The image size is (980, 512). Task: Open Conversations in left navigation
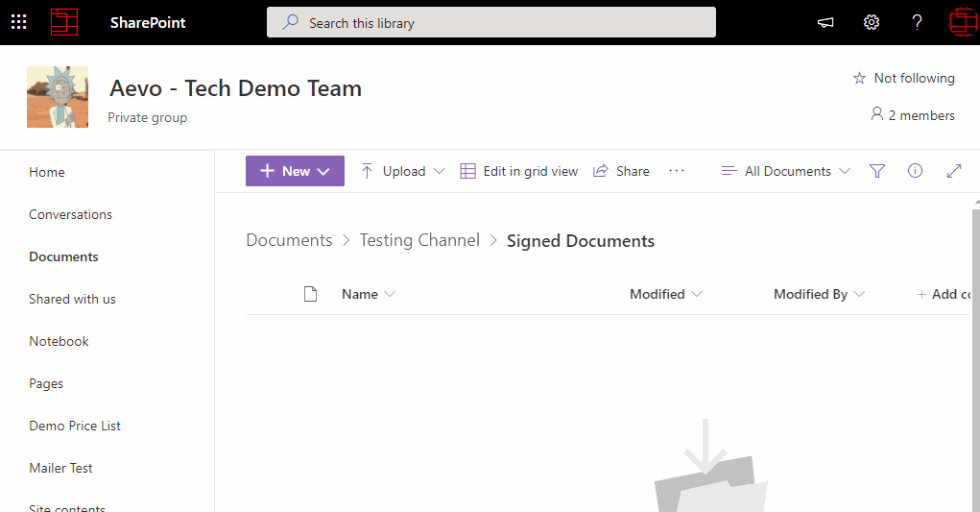point(71,214)
